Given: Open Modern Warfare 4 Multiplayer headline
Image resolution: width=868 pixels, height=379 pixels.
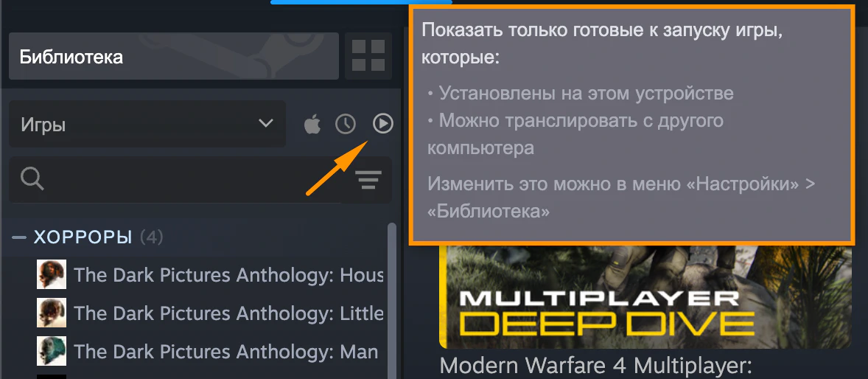Looking at the screenshot, I should pos(595,366).
